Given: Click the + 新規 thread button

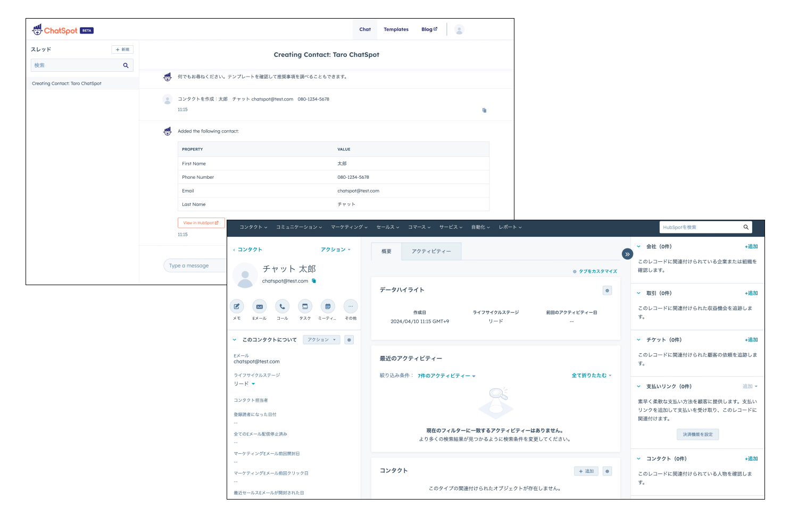Looking at the screenshot, I should pos(122,49).
